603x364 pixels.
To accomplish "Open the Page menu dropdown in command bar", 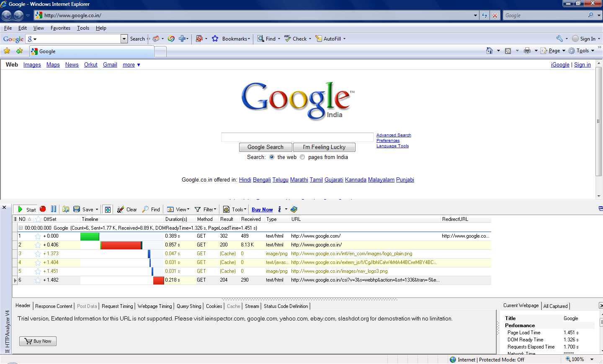I will pos(553,51).
